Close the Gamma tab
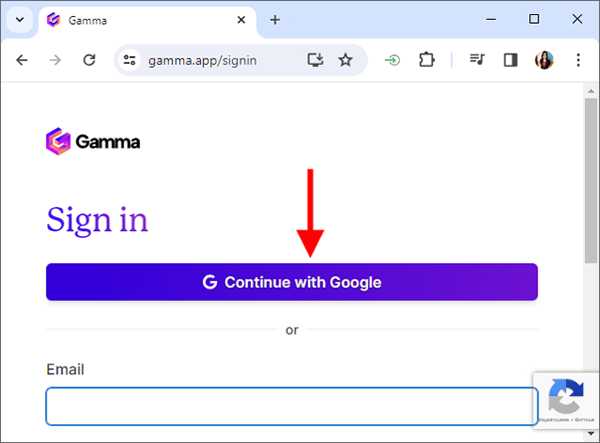The image size is (600, 443). coord(241,20)
